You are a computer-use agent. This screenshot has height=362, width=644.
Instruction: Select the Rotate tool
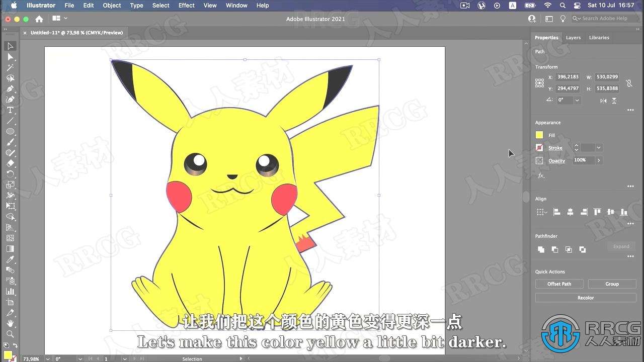(x=10, y=174)
